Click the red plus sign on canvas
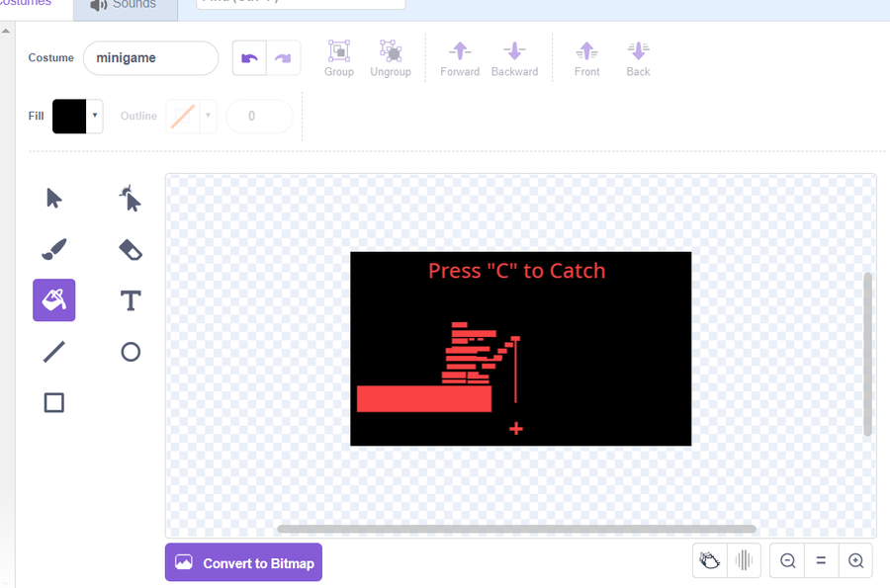The image size is (890, 588). [516, 429]
